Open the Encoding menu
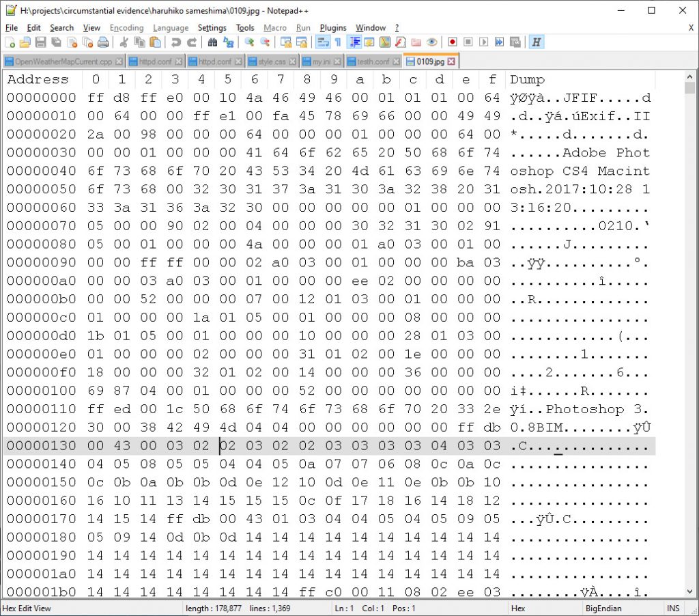This screenshot has height=616, width=699. (x=126, y=28)
